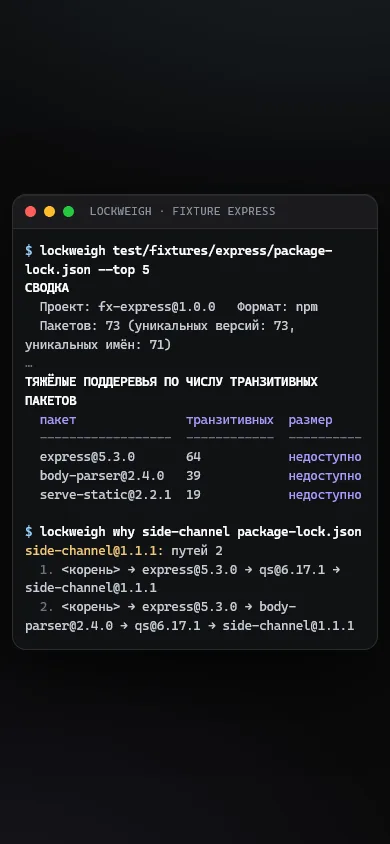Click the 'уникальных имён: 71)' line
The width and height of the screenshot is (390, 844).
[x=98, y=344]
